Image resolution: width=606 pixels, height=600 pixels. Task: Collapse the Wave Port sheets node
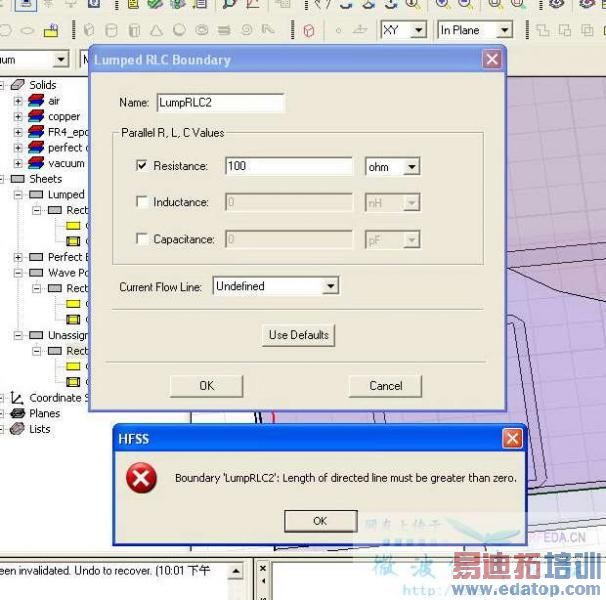pyautogui.click(x=17, y=273)
